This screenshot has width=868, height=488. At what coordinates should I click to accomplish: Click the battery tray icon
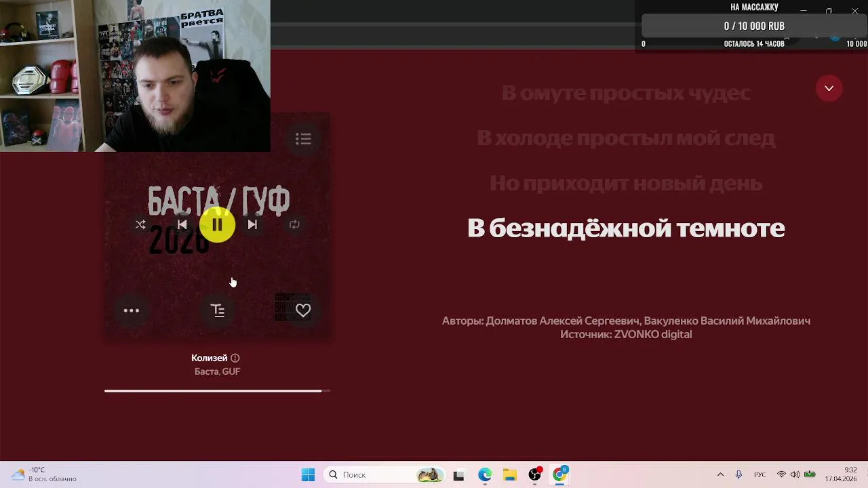pos(810,475)
